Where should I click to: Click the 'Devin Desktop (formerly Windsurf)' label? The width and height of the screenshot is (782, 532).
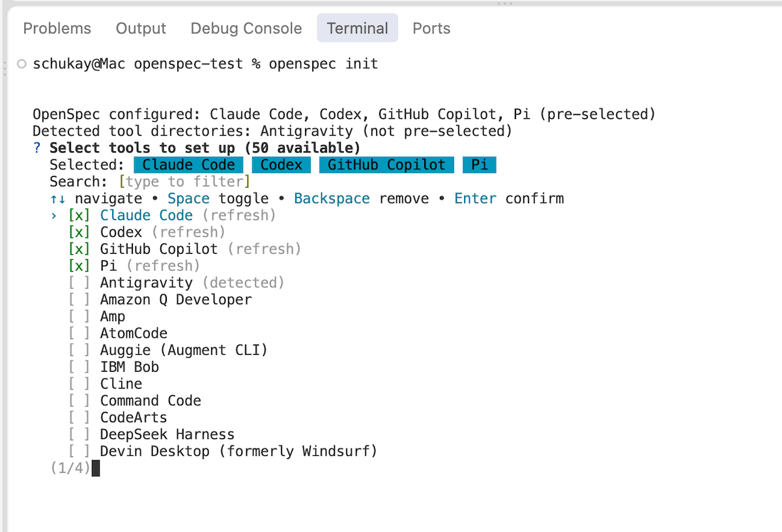point(239,453)
